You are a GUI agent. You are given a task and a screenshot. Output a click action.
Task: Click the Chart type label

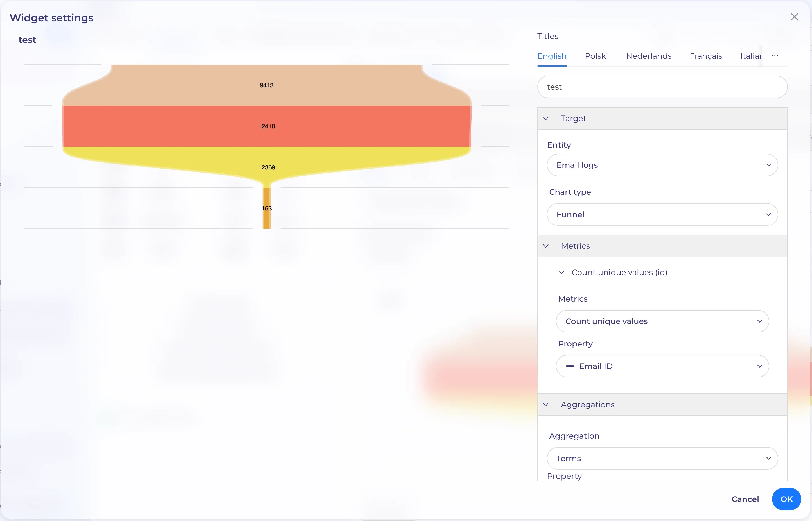coord(570,192)
